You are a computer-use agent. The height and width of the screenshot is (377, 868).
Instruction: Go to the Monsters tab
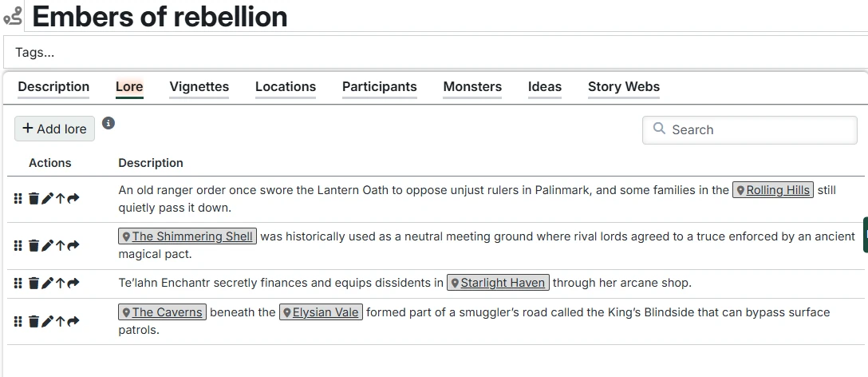point(472,87)
